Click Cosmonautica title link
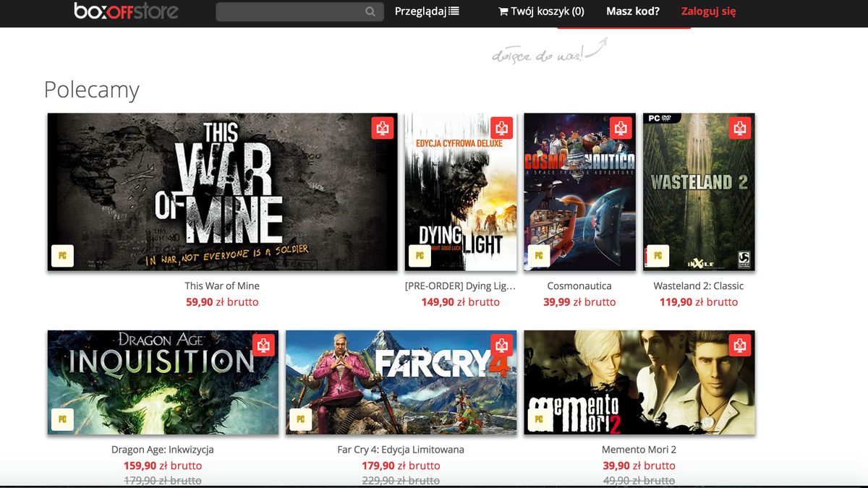This screenshot has height=488, width=868. [579, 286]
